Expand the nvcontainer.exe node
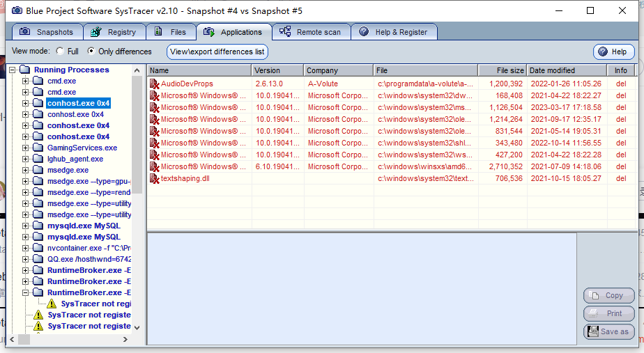The width and height of the screenshot is (644, 353). [x=26, y=248]
